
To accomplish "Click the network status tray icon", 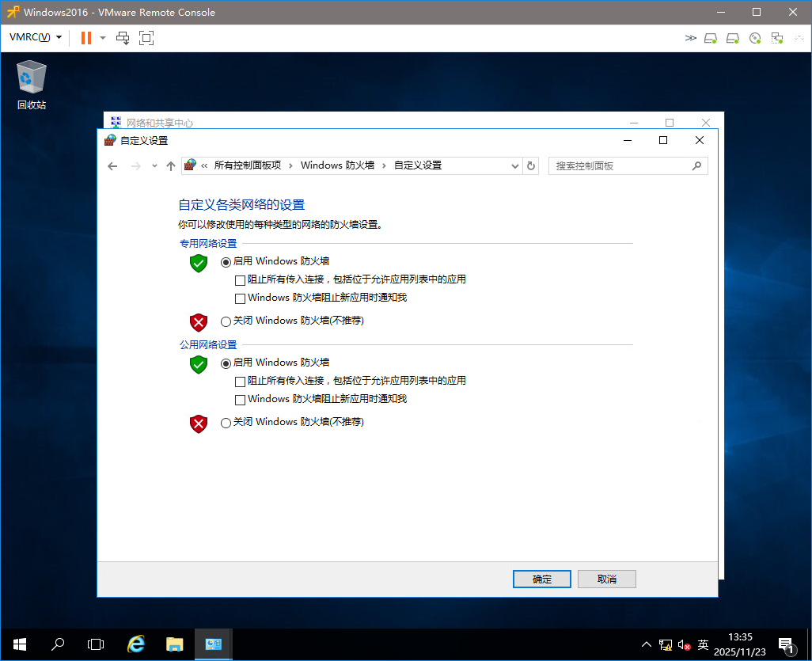I will pyautogui.click(x=666, y=645).
